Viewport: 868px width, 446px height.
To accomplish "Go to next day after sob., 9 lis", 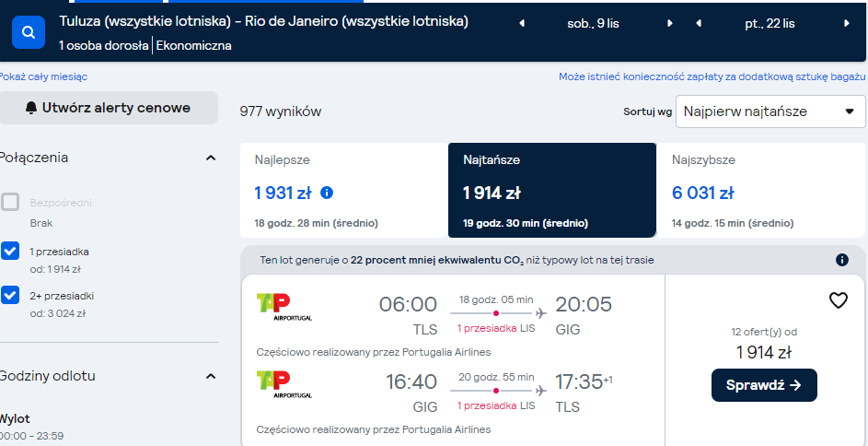I will pyautogui.click(x=670, y=23).
